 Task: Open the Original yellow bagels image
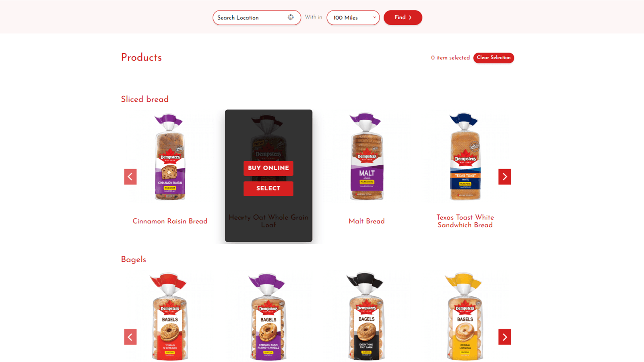465,317
